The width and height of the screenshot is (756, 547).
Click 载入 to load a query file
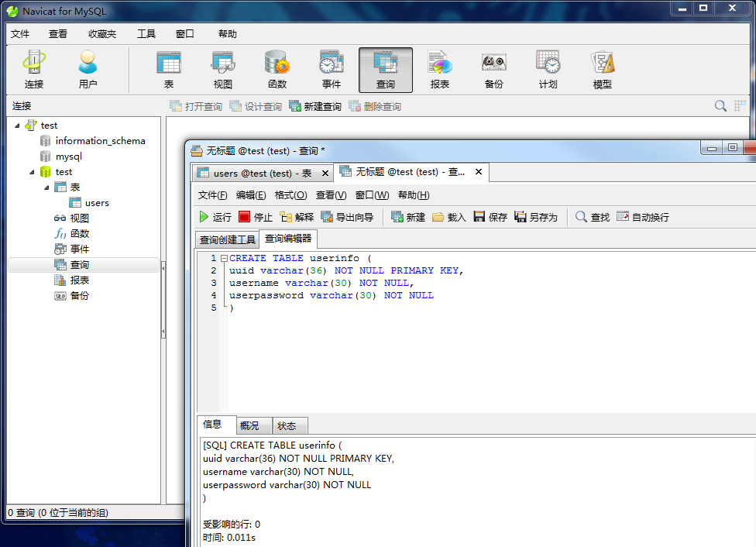(449, 217)
